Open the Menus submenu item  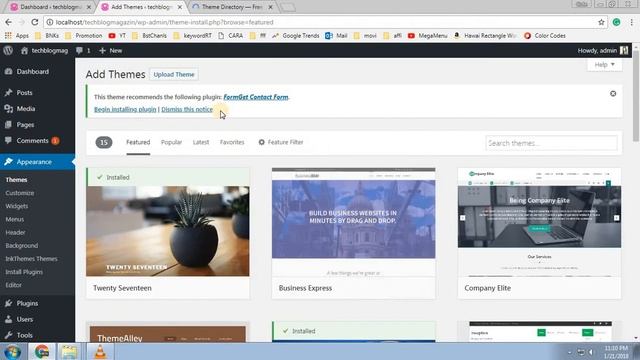(15, 219)
